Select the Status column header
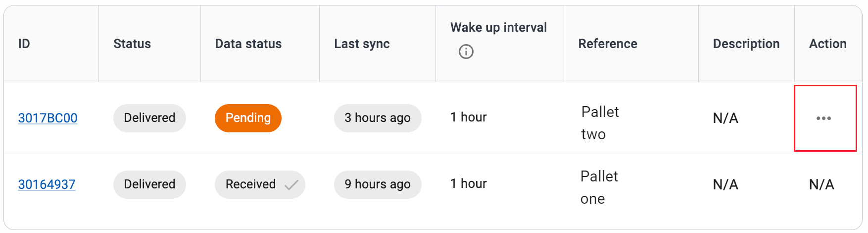Screen dimensions: 868x233 [x=132, y=44]
